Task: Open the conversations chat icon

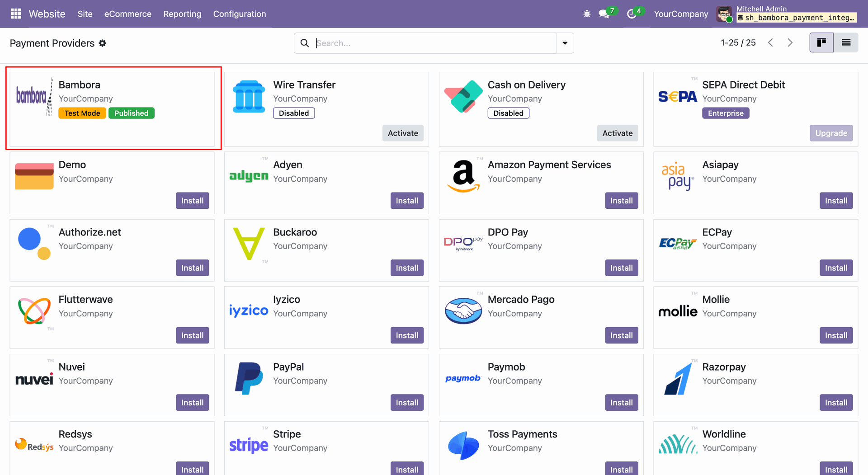Action: (x=604, y=14)
